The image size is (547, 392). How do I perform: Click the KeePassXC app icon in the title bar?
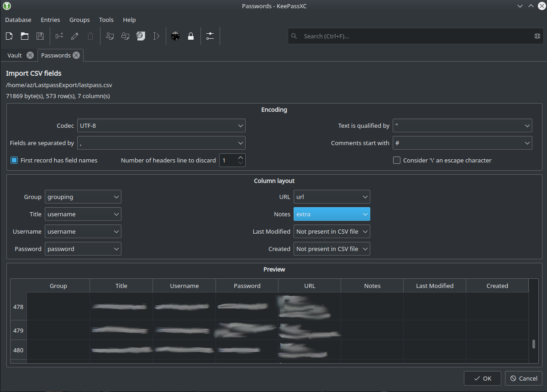coord(7,6)
